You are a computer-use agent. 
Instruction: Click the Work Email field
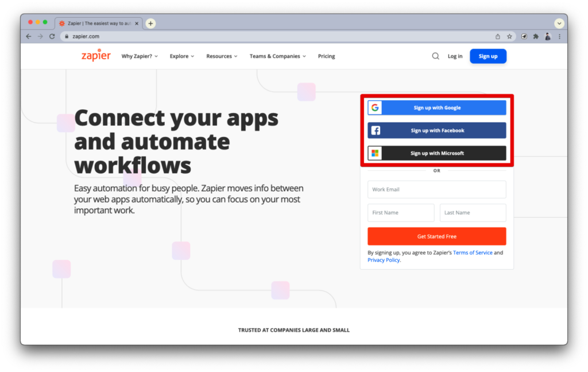pyautogui.click(x=437, y=190)
